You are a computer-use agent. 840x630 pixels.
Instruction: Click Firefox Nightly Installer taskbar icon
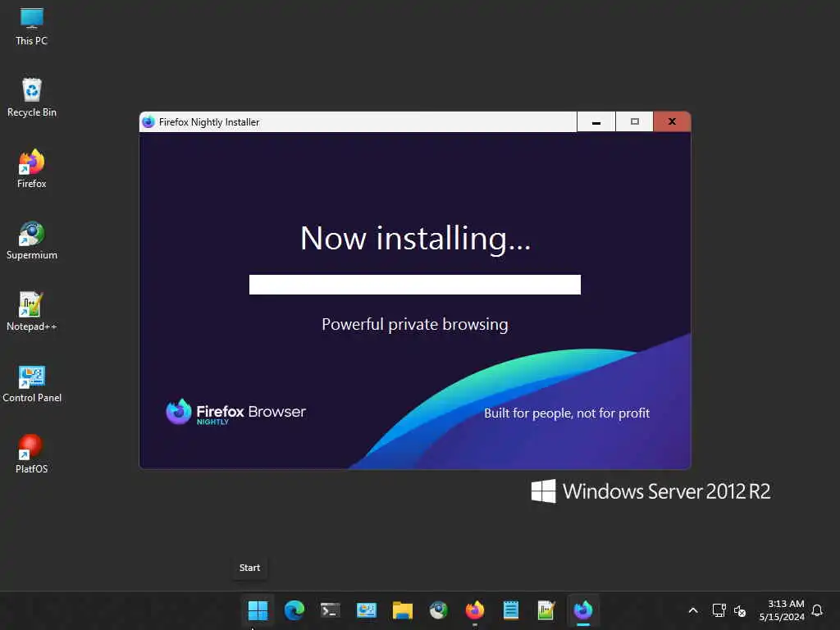pyautogui.click(x=583, y=610)
